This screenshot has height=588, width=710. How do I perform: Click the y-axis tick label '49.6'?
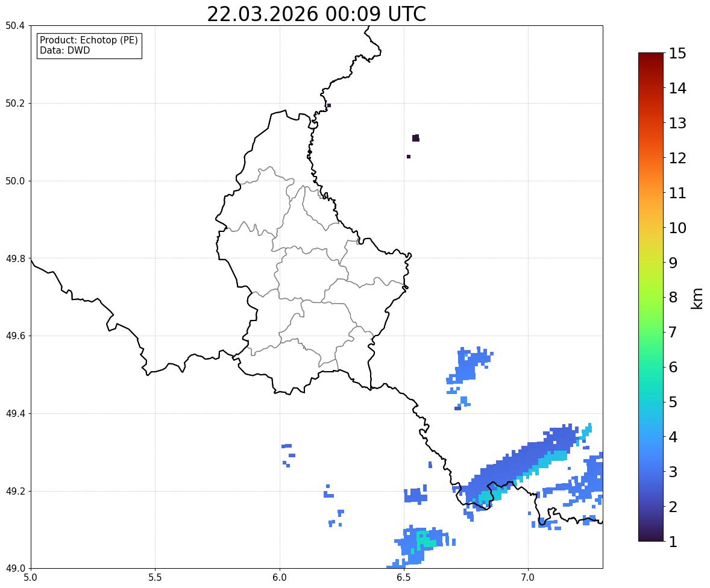tap(15, 336)
